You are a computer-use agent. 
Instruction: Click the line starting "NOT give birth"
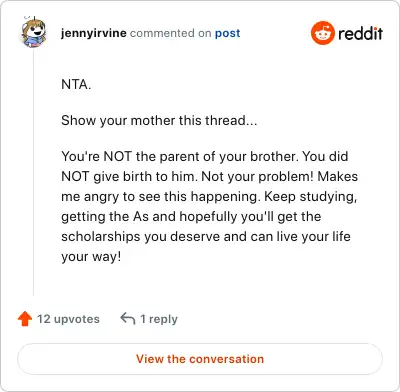point(209,176)
